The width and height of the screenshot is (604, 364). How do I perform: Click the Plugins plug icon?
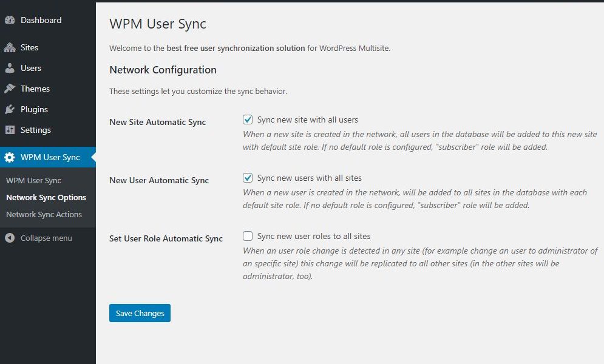tap(10, 109)
